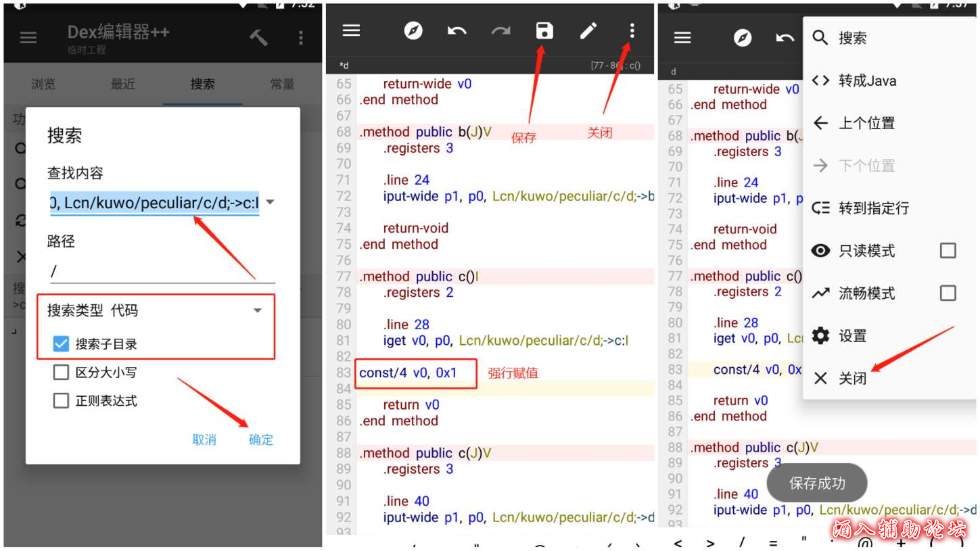
Task: Open the 查找内容 history dropdown arrow
Action: [270, 202]
